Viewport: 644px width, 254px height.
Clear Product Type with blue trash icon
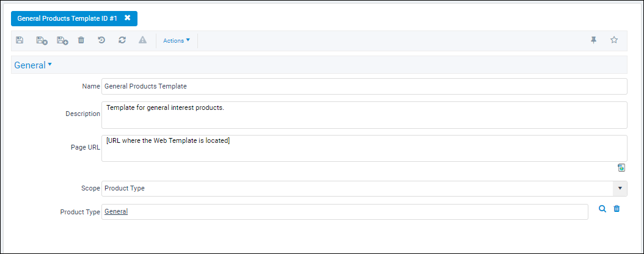(x=617, y=209)
